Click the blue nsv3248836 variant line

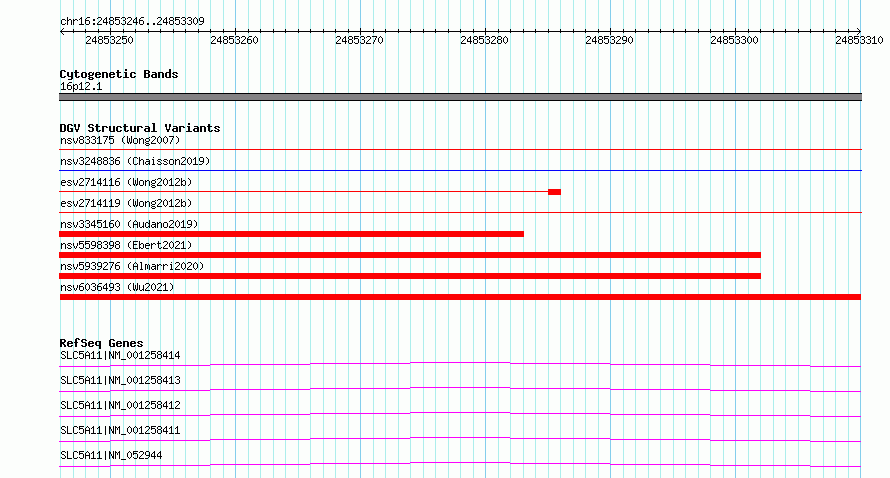click(460, 170)
